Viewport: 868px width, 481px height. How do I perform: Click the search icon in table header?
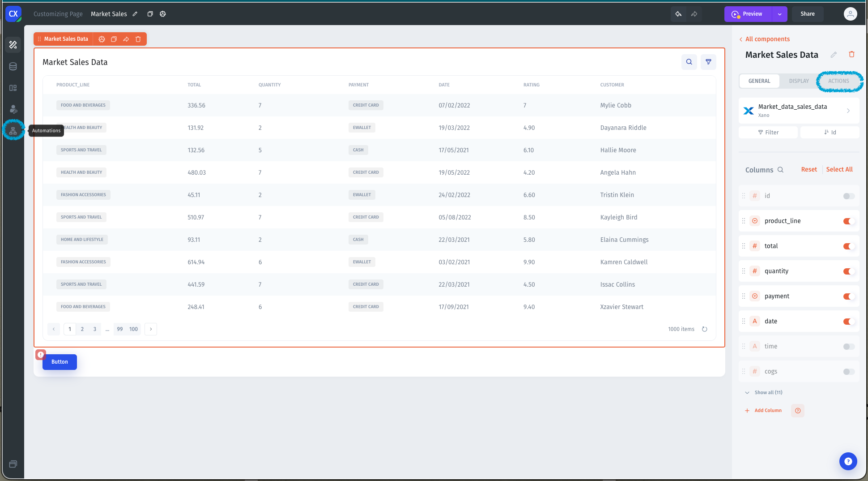(x=689, y=62)
